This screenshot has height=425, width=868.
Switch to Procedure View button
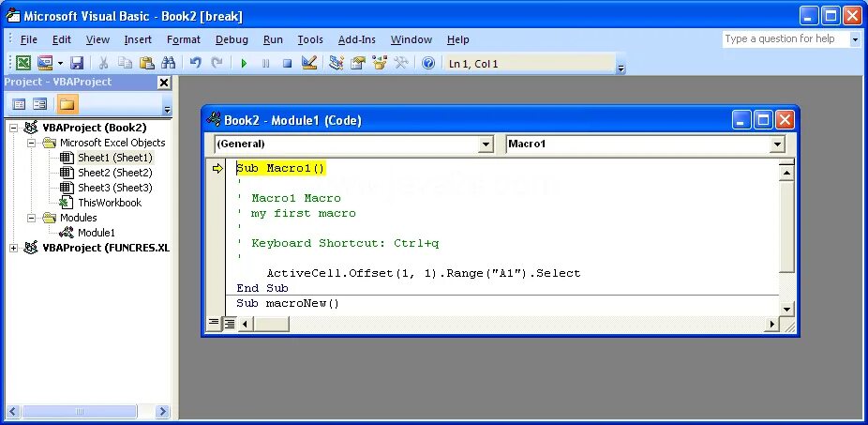(x=214, y=324)
